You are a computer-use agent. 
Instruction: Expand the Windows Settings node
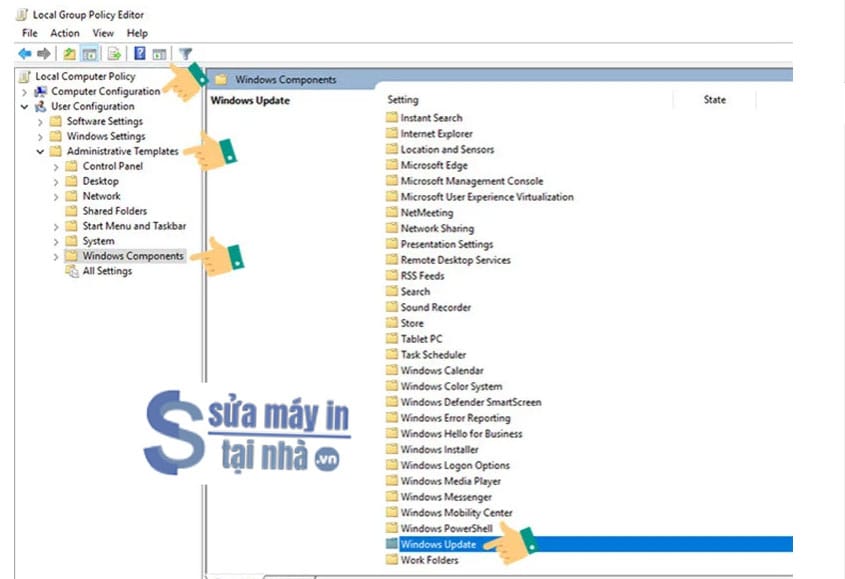[40, 137]
